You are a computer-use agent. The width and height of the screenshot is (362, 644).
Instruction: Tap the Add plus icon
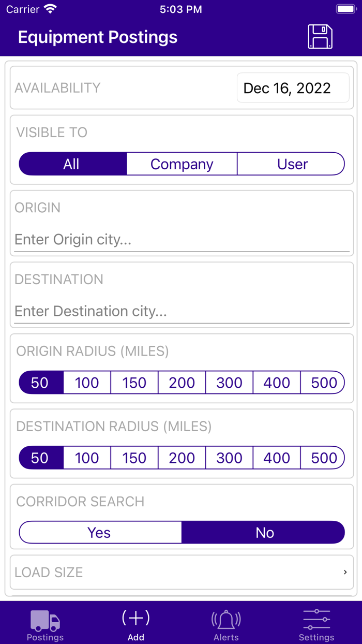[x=135, y=617]
